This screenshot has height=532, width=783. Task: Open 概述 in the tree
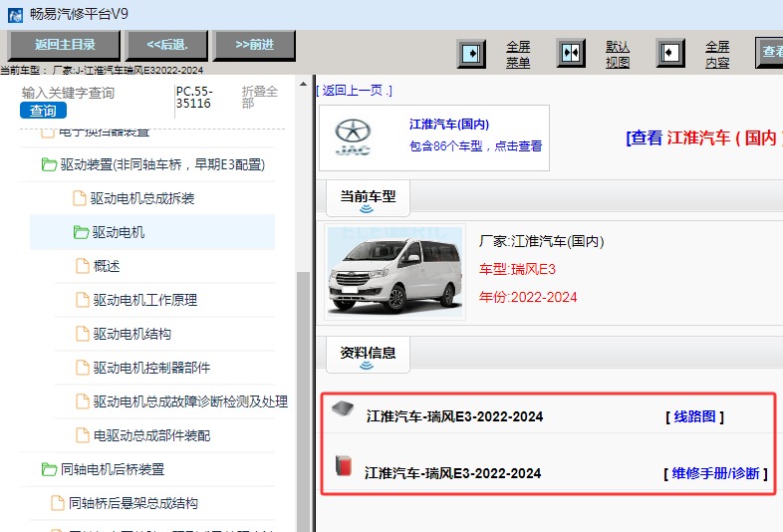coord(107,266)
